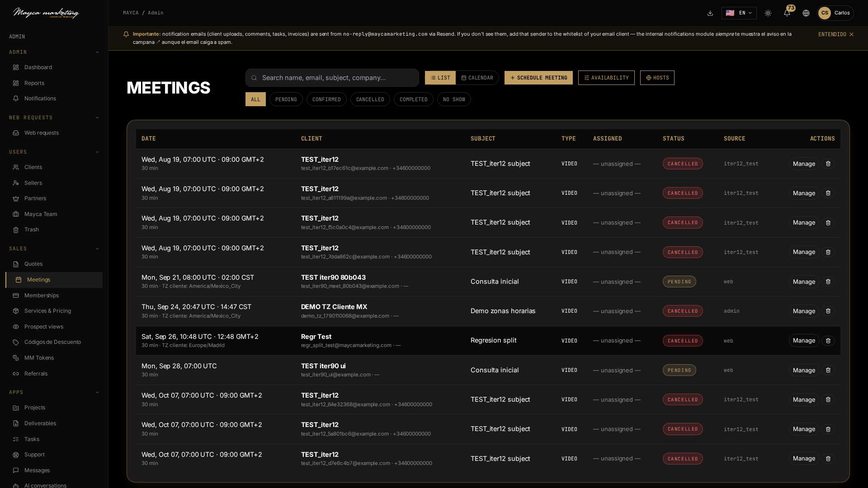Manage the TEST iter90 ui meeting
The width and height of the screenshot is (868, 488).
(x=804, y=370)
